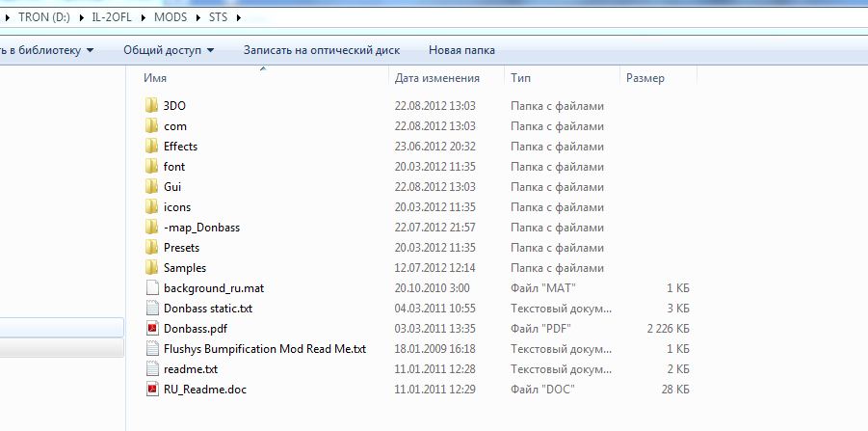The image size is (868, 431).
Task: Click the RU_Readme.doc file icon
Action: click(152, 389)
